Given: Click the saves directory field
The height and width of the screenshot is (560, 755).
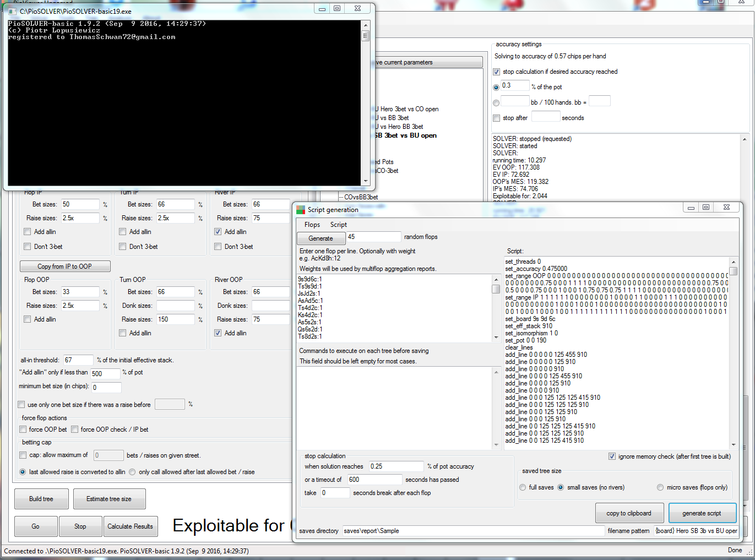Looking at the screenshot, I should click(474, 531).
